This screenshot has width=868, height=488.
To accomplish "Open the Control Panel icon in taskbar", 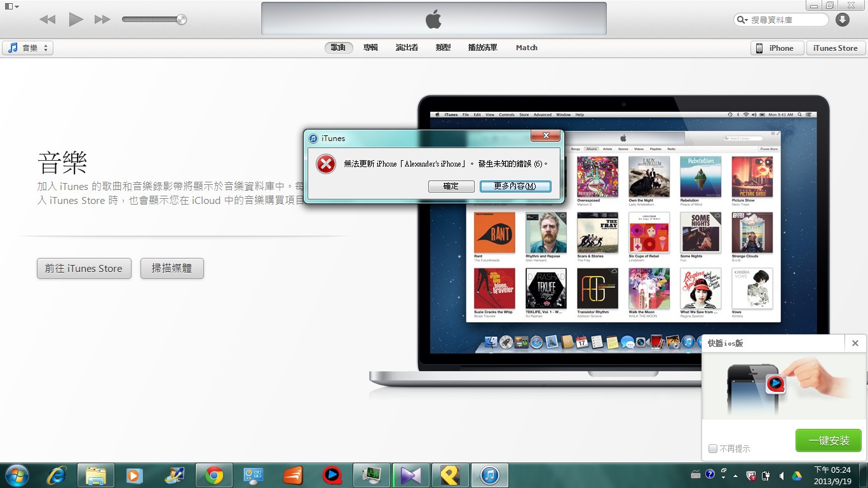I will tap(254, 475).
